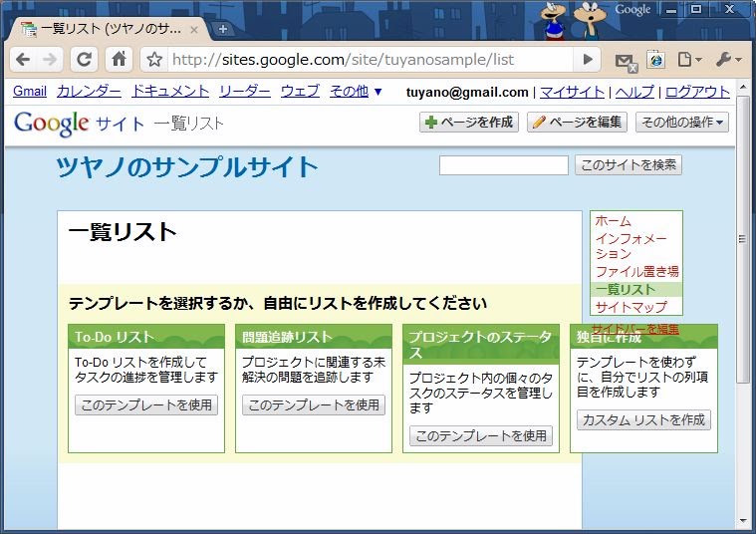Click the ページを編集 button
The image size is (756, 534).
point(578,123)
